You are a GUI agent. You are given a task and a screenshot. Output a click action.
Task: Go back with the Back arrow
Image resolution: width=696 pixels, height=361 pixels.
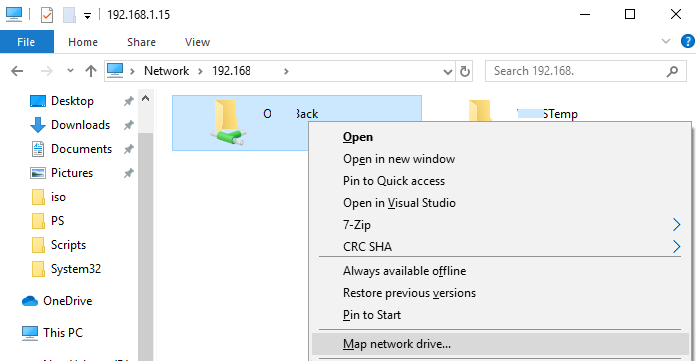pos(17,71)
